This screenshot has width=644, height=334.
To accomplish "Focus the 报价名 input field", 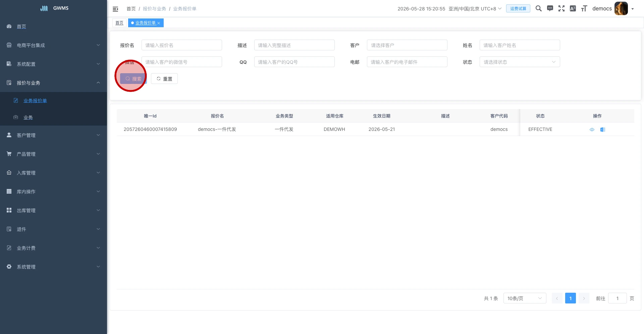I will 181,45.
